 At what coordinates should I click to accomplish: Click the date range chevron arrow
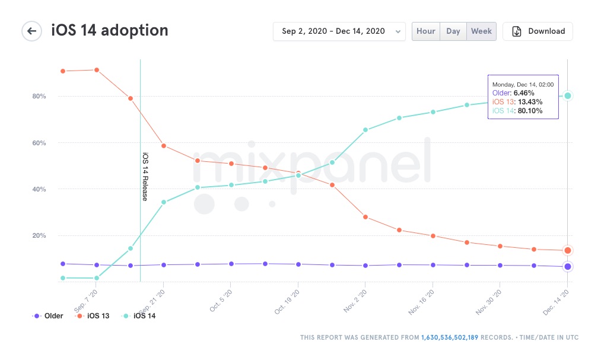tap(398, 32)
